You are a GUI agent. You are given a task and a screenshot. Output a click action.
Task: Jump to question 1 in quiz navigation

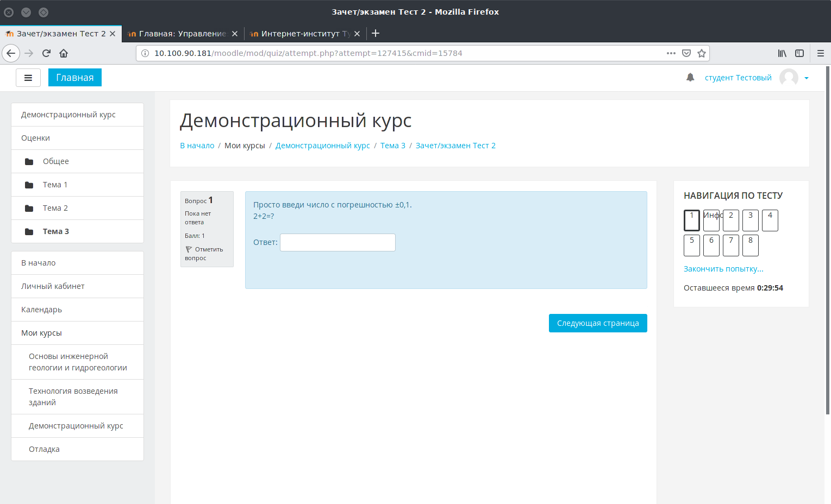pyautogui.click(x=692, y=220)
